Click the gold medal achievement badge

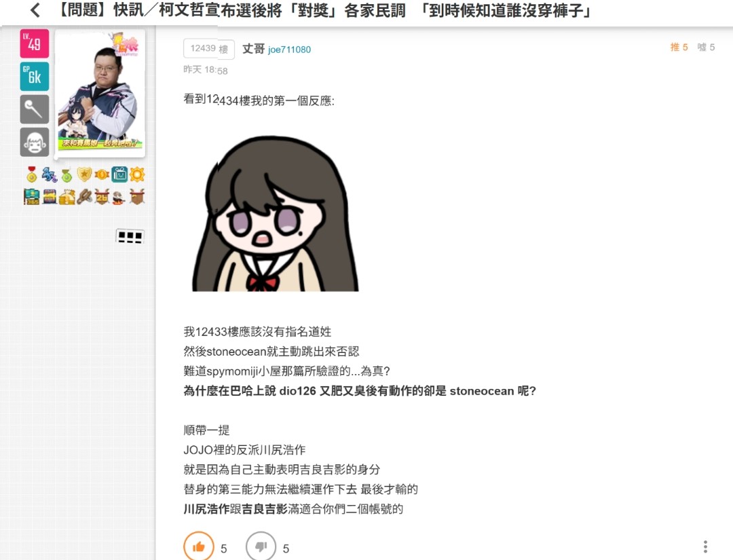coord(31,174)
